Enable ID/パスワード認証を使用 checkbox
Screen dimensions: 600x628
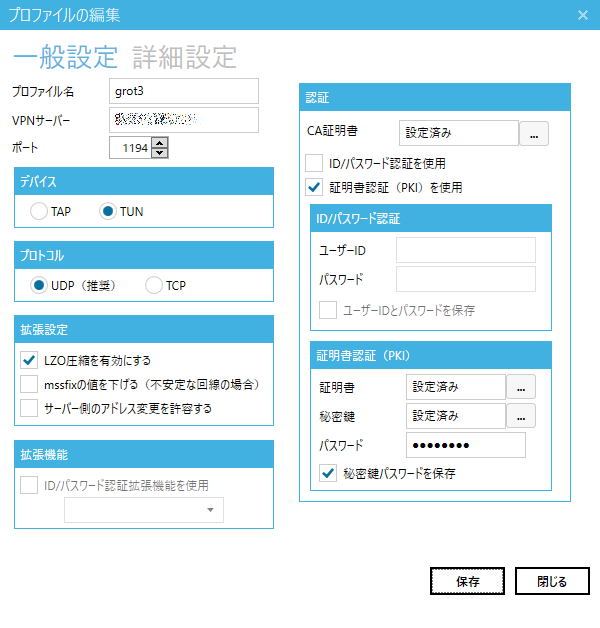coord(314,163)
